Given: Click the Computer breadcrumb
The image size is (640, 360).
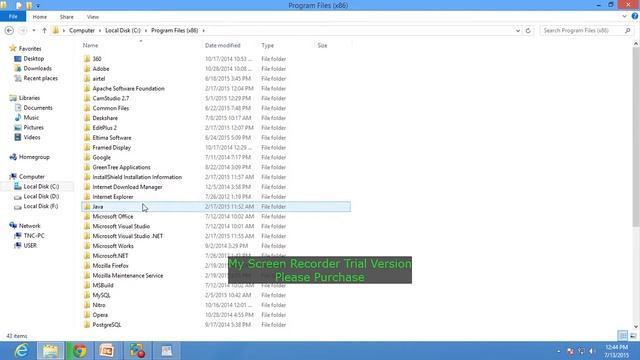Looking at the screenshot, I should click(82, 31).
